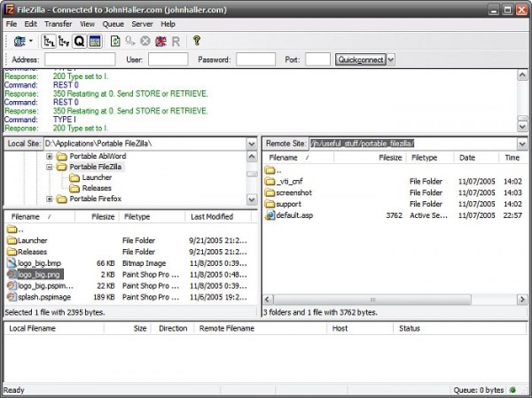
Task: Toggle the 'Q' toolbar button
Action: click(x=79, y=41)
